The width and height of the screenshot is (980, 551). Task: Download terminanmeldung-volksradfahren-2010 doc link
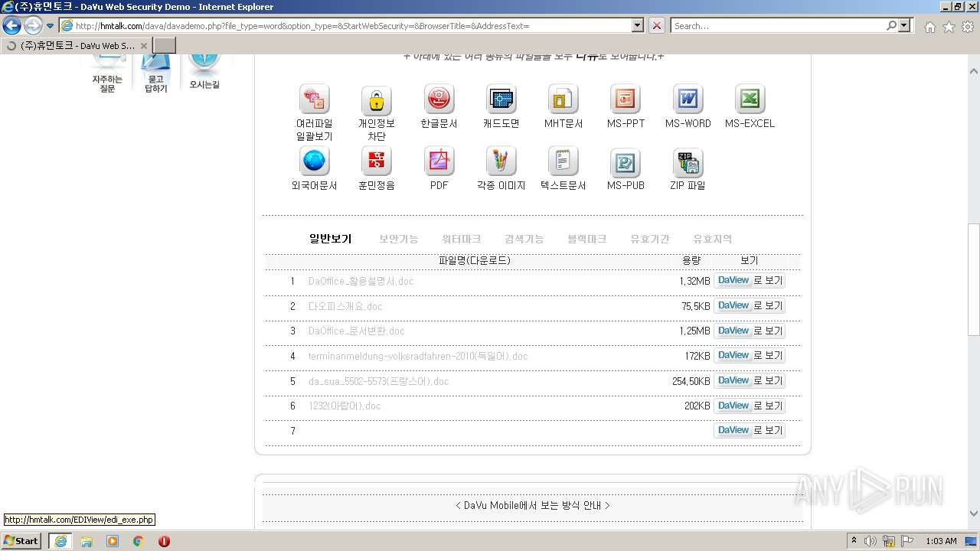tap(418, 356)
